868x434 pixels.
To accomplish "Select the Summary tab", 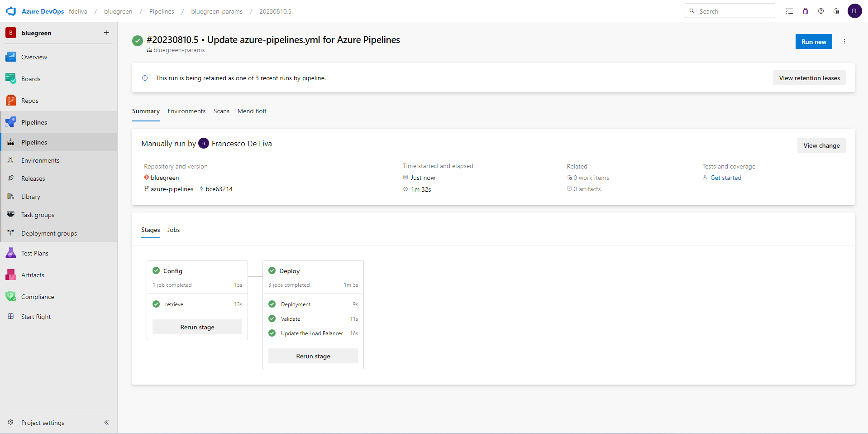I will [146, 111].
